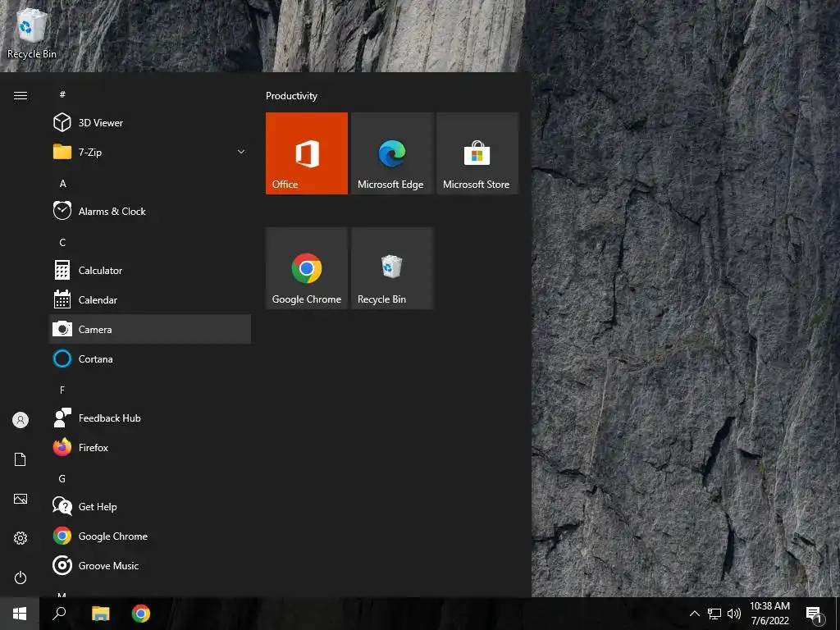Image resolution: width=840 pixels, height=630 pixels.
Task: Open the Get Help app
Action: click(150, 506)
